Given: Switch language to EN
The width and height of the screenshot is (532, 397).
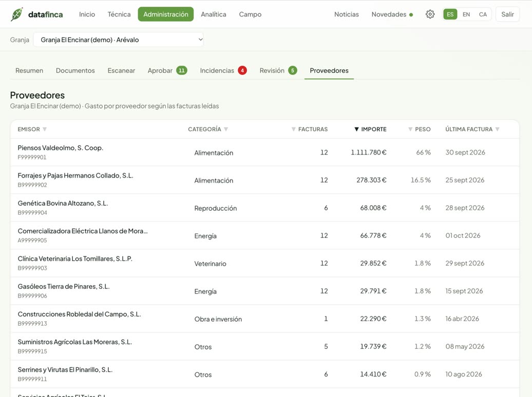Looking at the screenshot, I should click(x=466, y=14).
